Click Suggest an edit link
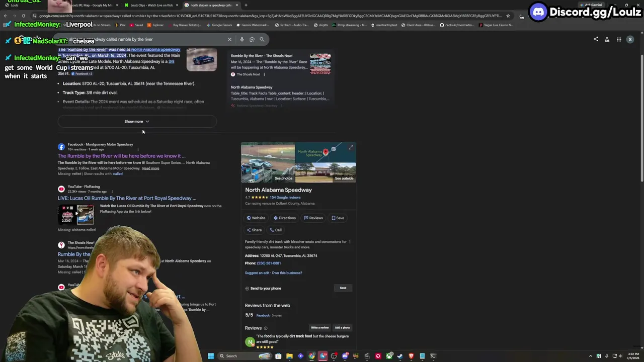Screen dimensions: 644x362 (x=257, y=273)
